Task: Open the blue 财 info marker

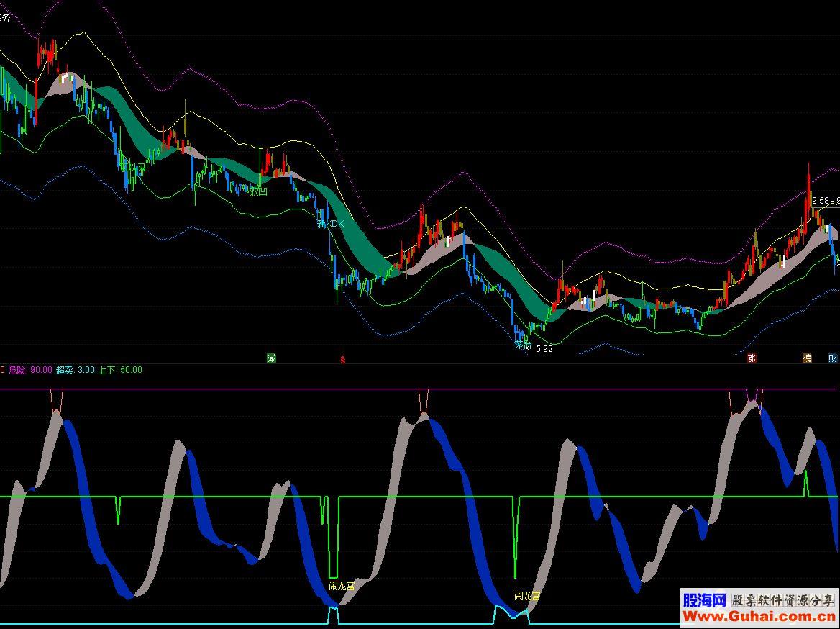Action: point(833,358)
